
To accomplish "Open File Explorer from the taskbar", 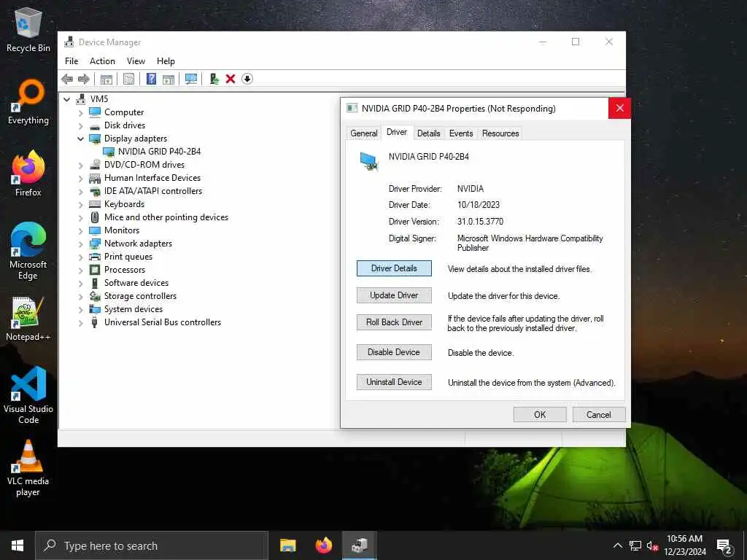I will (287, 545).
